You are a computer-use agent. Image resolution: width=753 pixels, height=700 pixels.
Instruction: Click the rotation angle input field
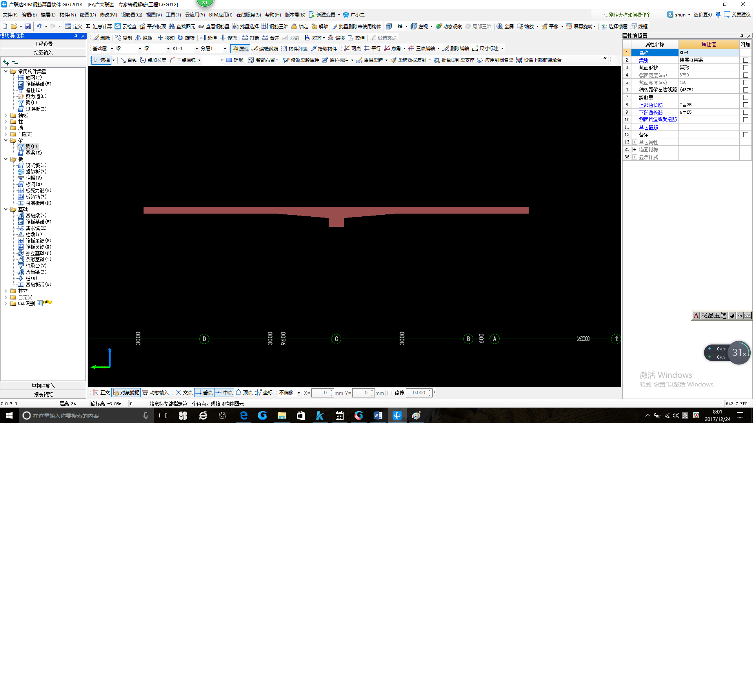pyautogui.click(x=417, y=393)
